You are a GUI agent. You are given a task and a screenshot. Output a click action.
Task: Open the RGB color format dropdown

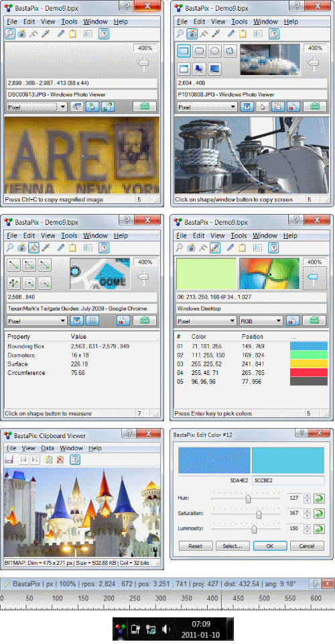click(261, 321)
